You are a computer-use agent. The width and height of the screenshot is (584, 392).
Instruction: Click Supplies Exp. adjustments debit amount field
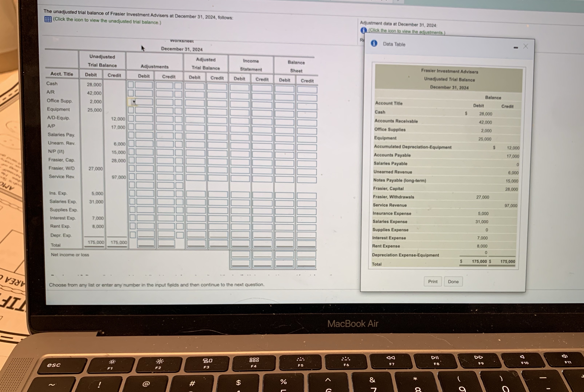(x=145, y=210)
